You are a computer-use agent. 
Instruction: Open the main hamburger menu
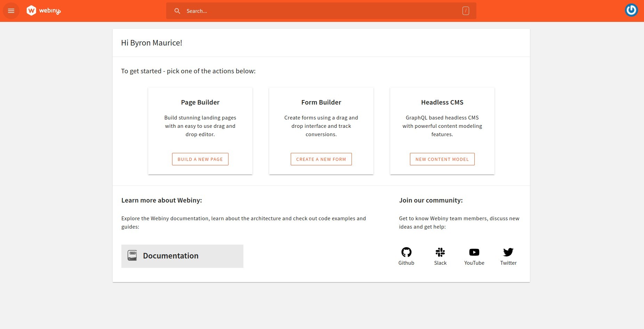click(11, 11)
